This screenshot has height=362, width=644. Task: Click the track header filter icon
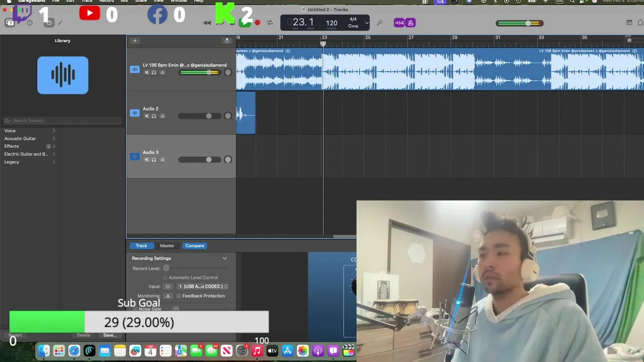coord(227,41)
